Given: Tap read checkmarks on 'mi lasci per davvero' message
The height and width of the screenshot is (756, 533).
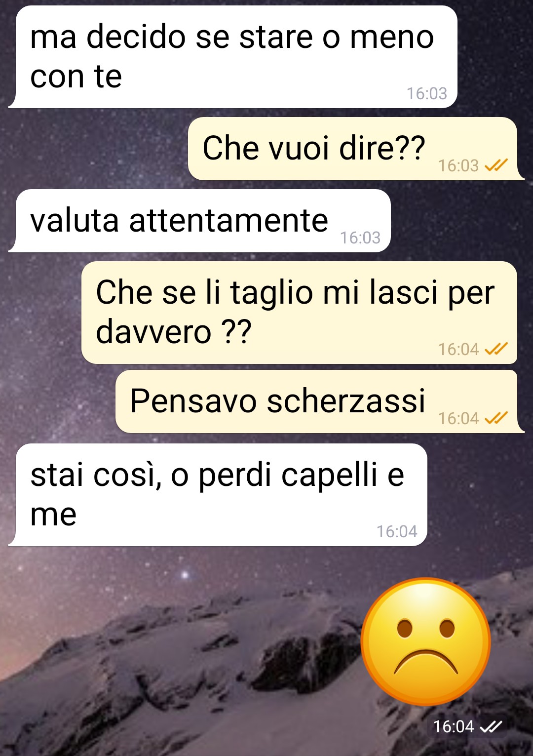Looking at the screenshot, I should tap(496, 349).
